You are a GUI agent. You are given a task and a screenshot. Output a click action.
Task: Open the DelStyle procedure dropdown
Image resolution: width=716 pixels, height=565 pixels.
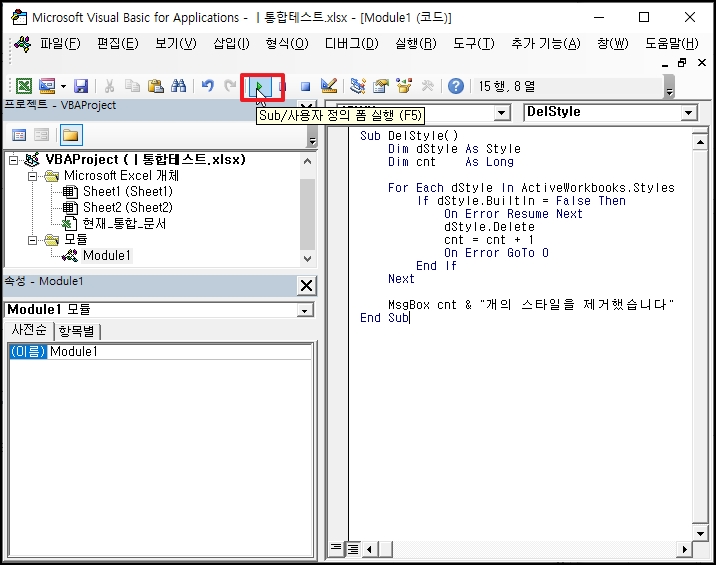click(689, 113)
